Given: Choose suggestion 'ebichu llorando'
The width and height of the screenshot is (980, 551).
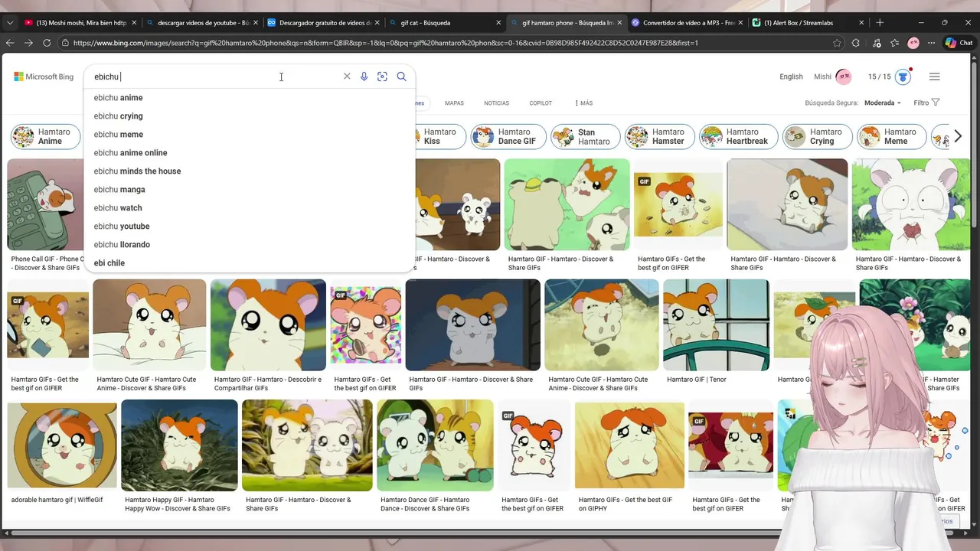Looking at the screenshot, I should pos(250,245).
